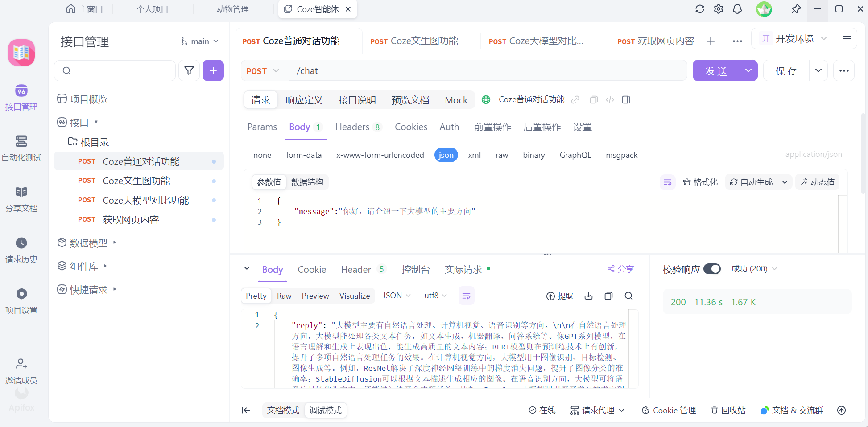The image size is (868, 427).
Task: Open the notifications bell
Action: 737,9
